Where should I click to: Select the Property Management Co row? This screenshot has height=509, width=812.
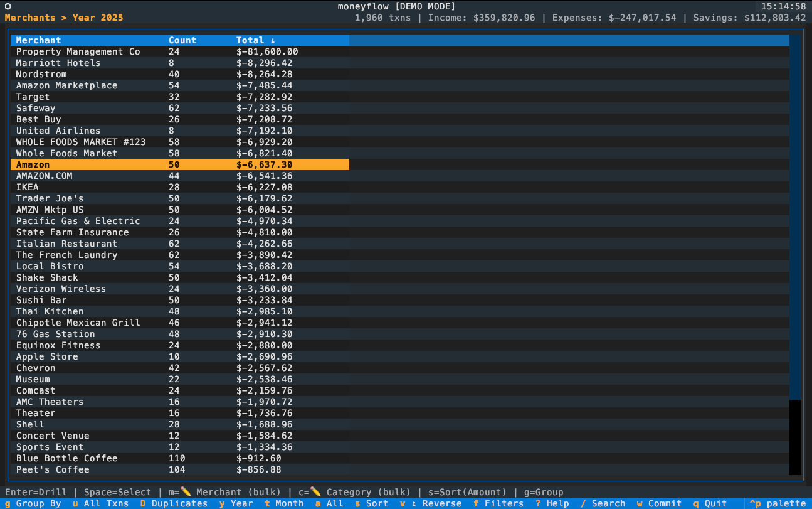point(180,51)
